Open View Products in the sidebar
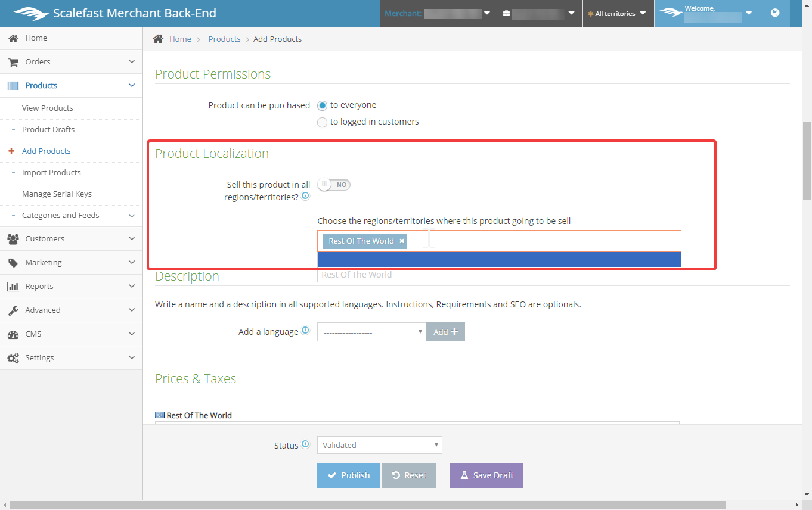Image resolution: width=812 pixels, height=510 pixels. (48, 108)
